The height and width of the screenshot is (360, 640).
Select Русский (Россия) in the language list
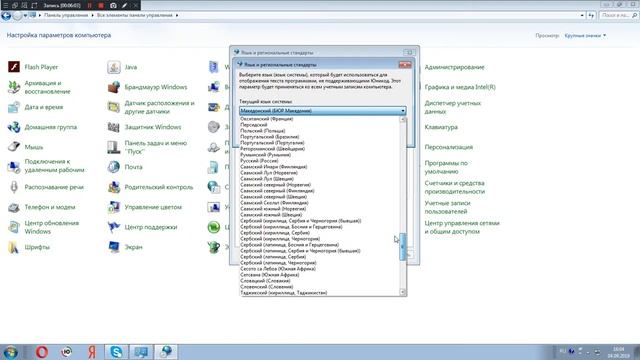(x=260, y=161)
